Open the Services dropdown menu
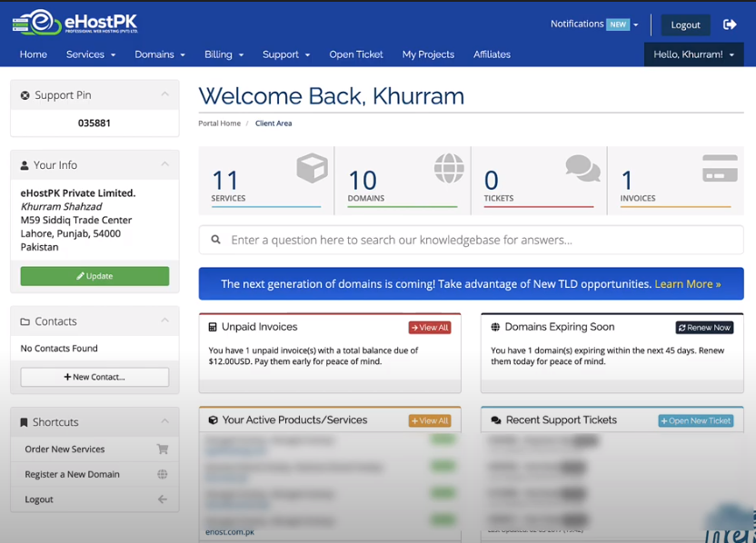Screen dimensions: 756x543 pos(91,54)
